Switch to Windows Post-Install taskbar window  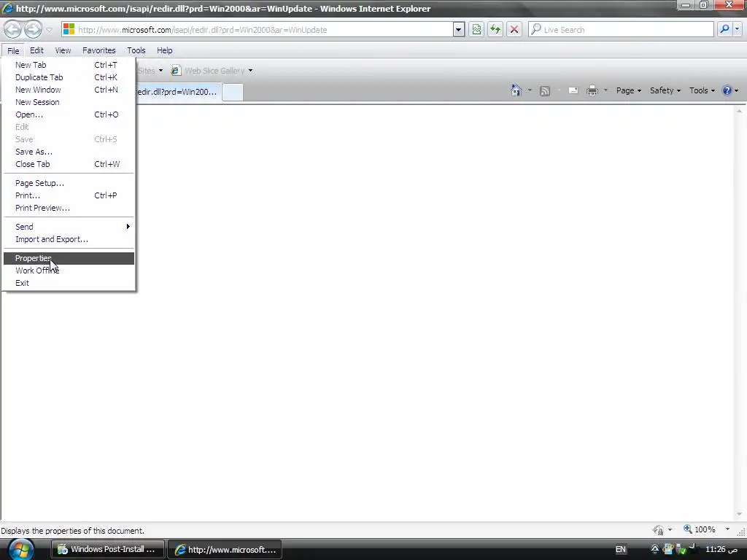coord(108,550)
